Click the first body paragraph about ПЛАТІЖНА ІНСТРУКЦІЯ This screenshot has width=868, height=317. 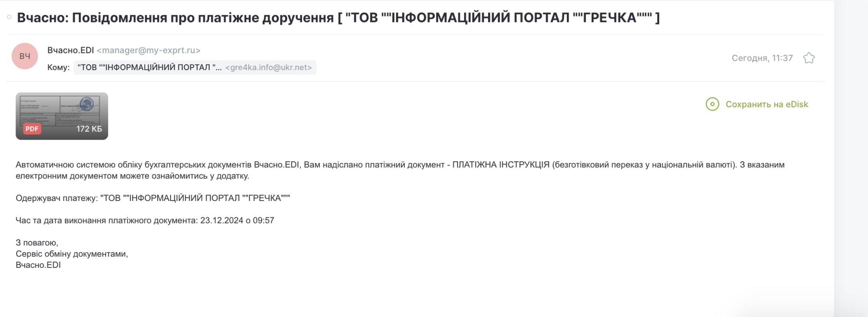pyautogui.click(x=400, y=170)
